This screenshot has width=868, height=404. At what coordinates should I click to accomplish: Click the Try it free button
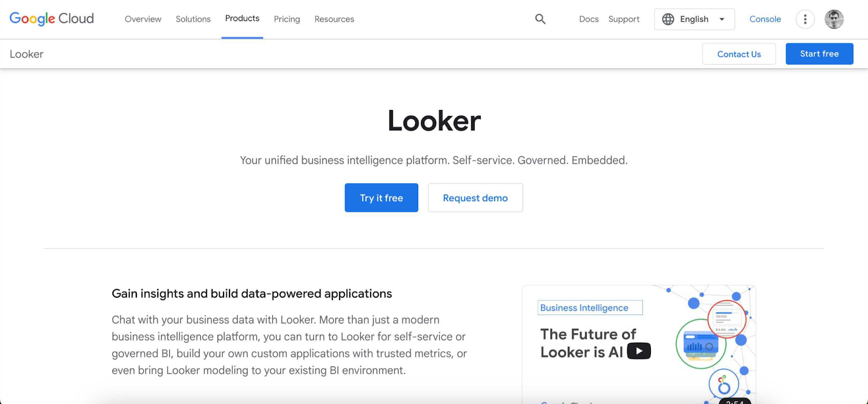pyautogui.click(x=381, y=197)
